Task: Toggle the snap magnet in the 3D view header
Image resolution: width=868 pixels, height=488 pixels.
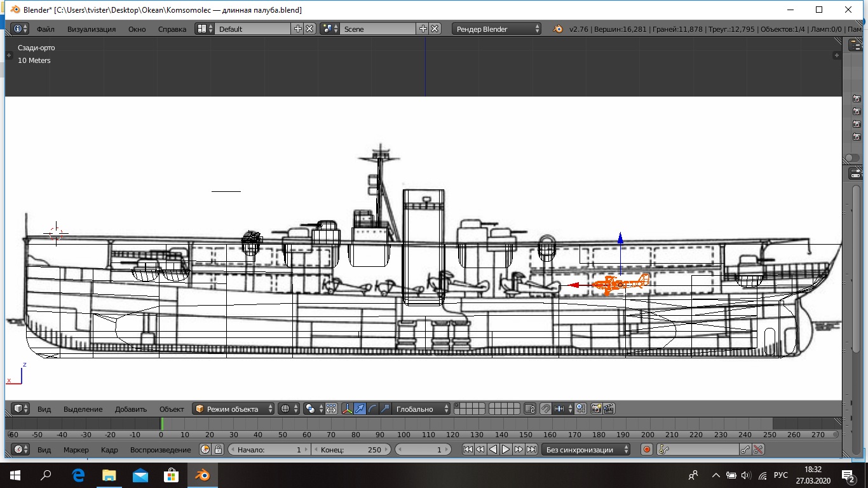Action: 545,409
